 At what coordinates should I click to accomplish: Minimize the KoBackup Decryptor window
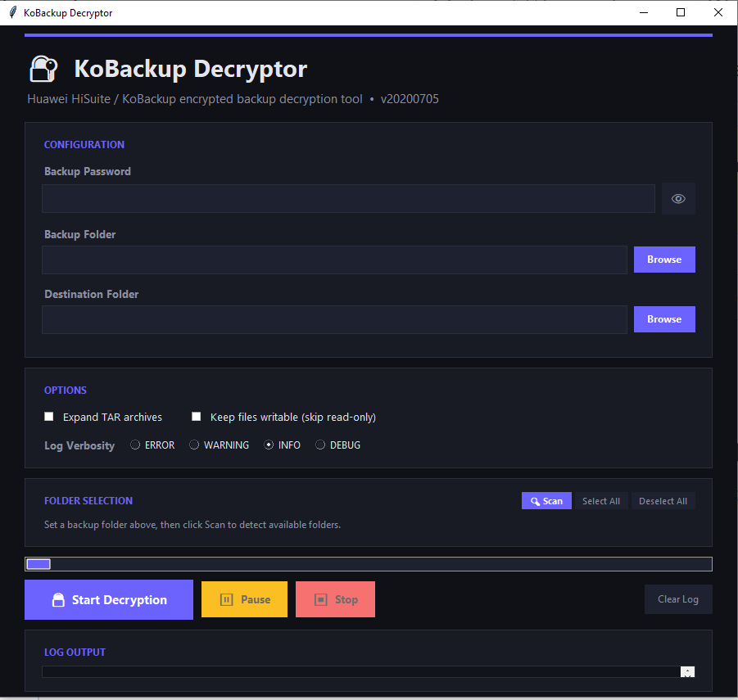[644, 12]
